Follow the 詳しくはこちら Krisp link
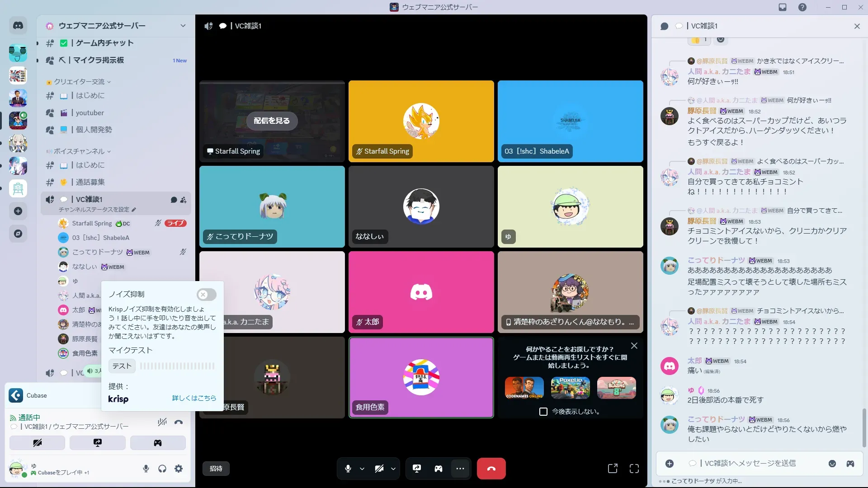The width and height of the screenshot is (868, 488). 194,398
